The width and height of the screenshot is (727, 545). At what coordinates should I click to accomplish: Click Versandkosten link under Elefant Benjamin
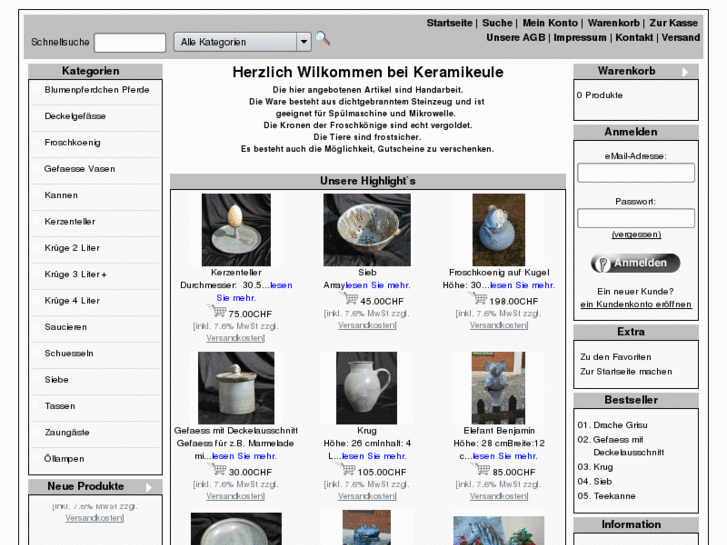click(x=498, y=496)
